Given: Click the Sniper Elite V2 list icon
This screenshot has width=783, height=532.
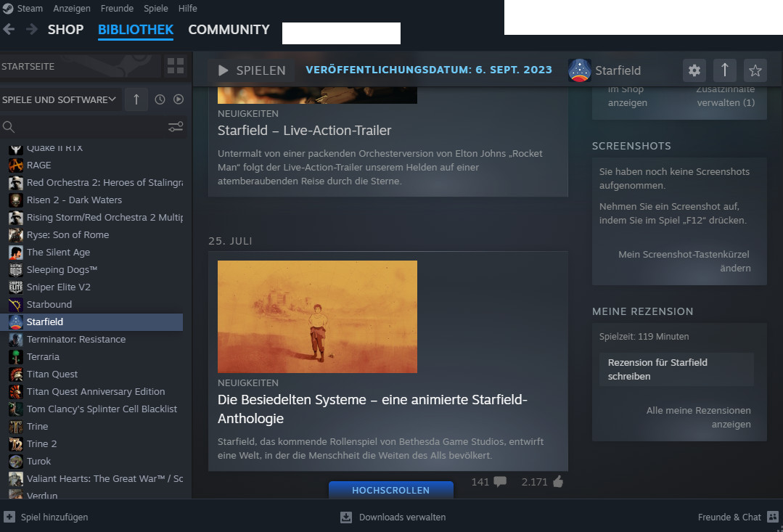Looking at the screenshot, I should point(16,287).
